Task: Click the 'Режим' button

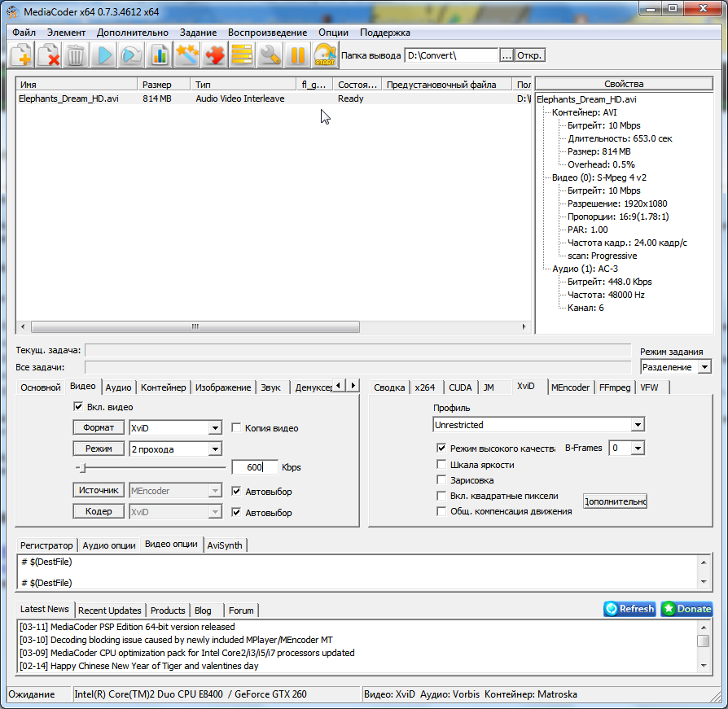Action: point(99,449)
